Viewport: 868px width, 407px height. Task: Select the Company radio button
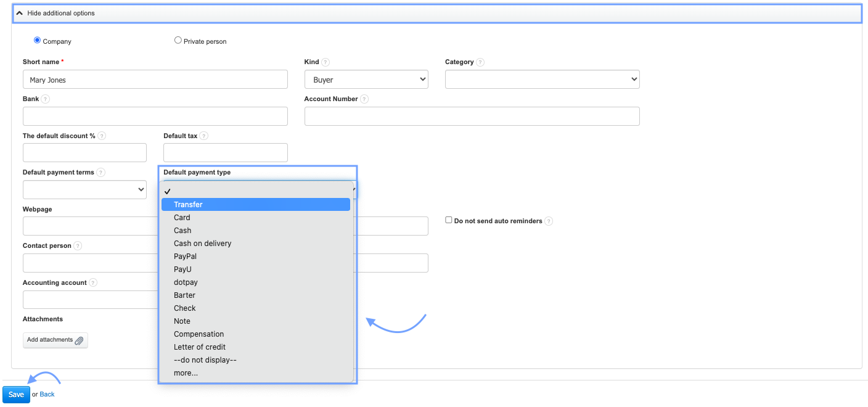pyautogui.click(x=37, y=41)
